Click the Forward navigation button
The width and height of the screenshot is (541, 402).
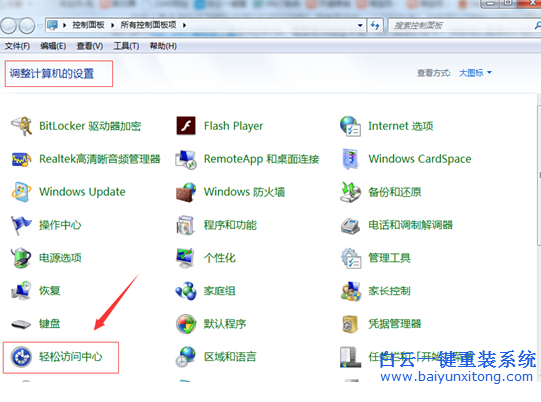[x=27, y=26]
